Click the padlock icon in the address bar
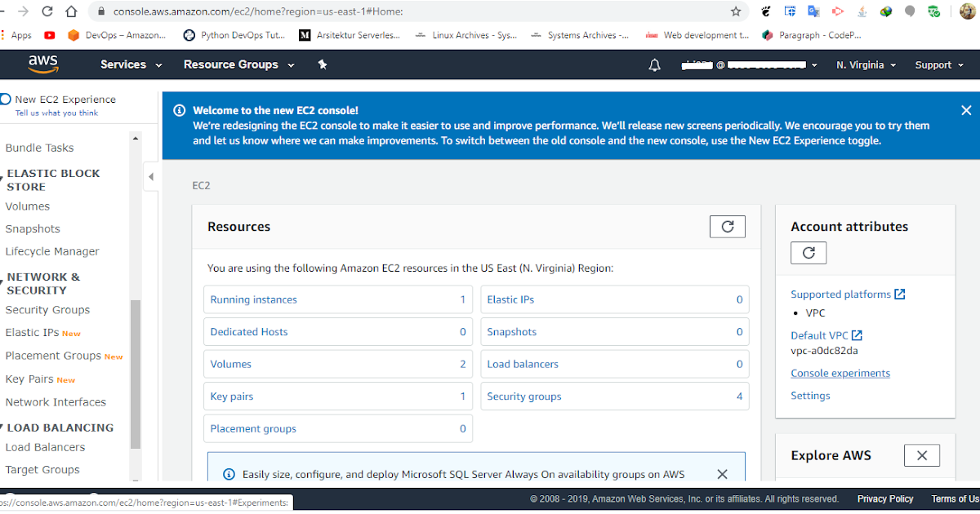Screen dimensions: 980x514 click(100, 11)
